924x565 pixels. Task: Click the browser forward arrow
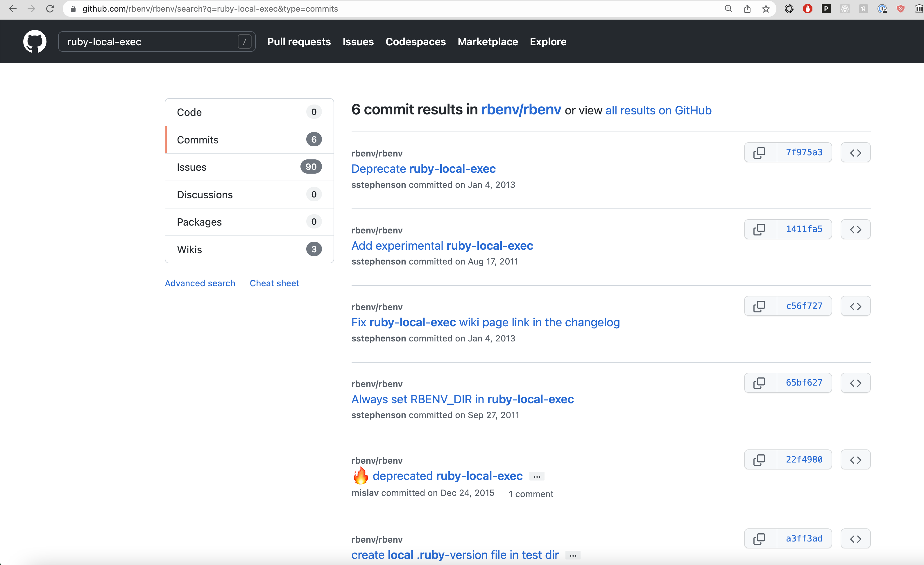click(31, 9)
